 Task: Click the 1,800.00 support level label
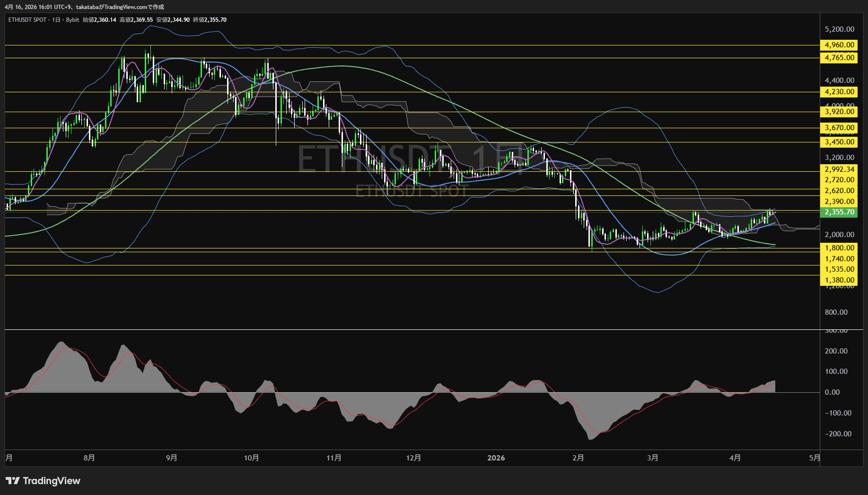click(839, 248)
